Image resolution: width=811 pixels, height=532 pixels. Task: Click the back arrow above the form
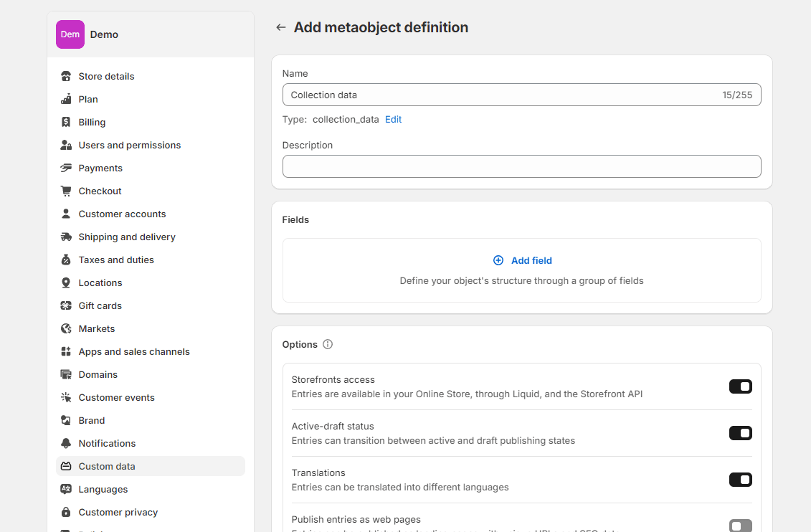280,27
